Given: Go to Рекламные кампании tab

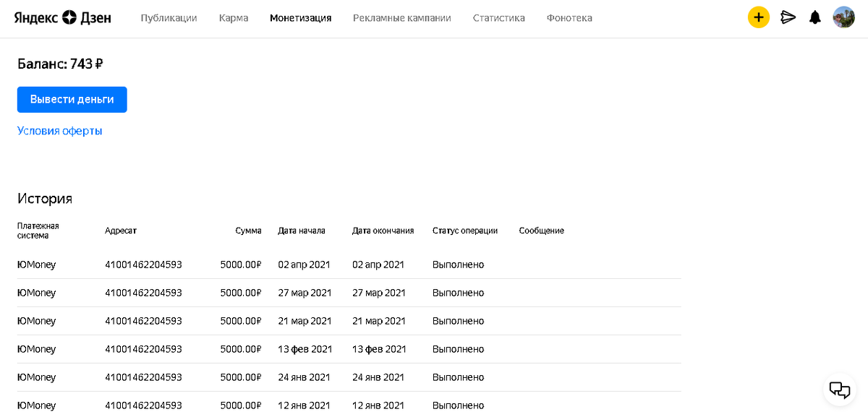Looking at the screenshot, I should (402, 18).
